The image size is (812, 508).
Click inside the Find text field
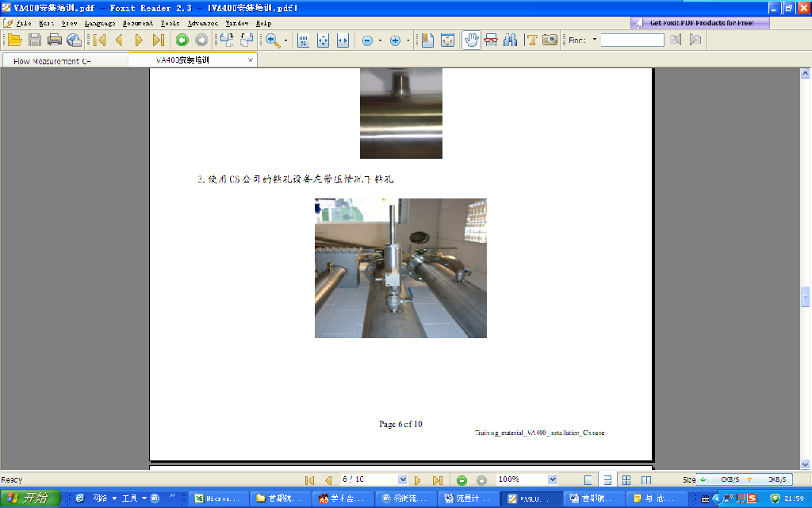(x=632, y=40)
